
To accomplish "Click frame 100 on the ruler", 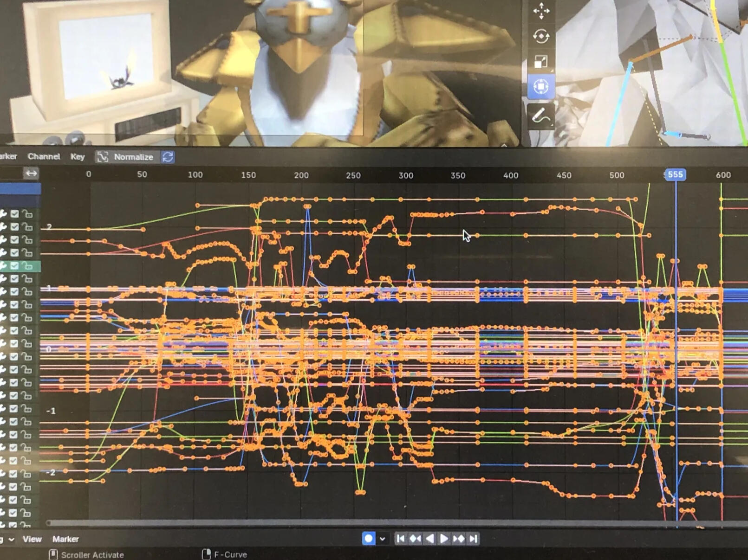I will (x=195, y=174).
